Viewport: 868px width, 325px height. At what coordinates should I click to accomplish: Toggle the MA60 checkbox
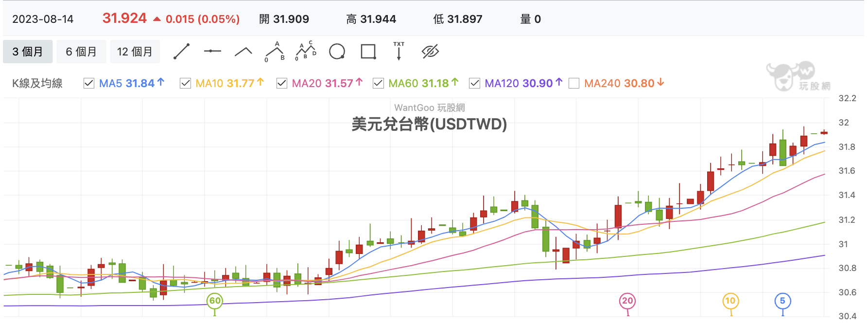tap(378, 83)
